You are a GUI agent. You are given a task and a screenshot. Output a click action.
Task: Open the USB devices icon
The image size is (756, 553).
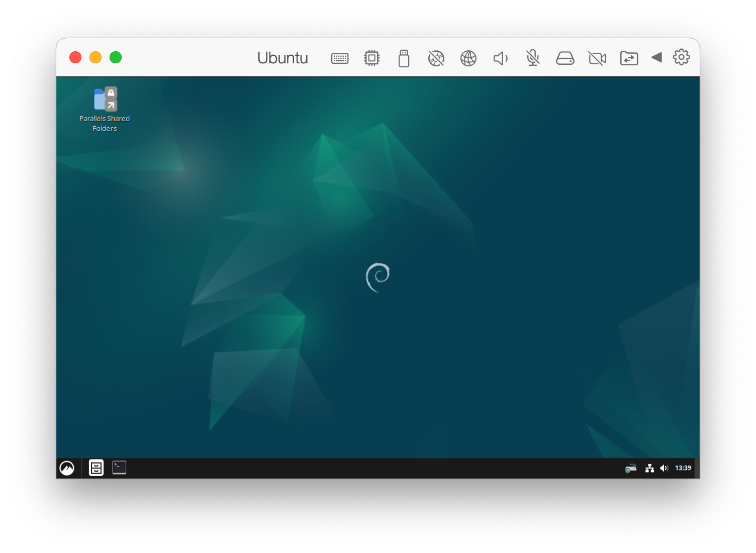pos(404,58)
